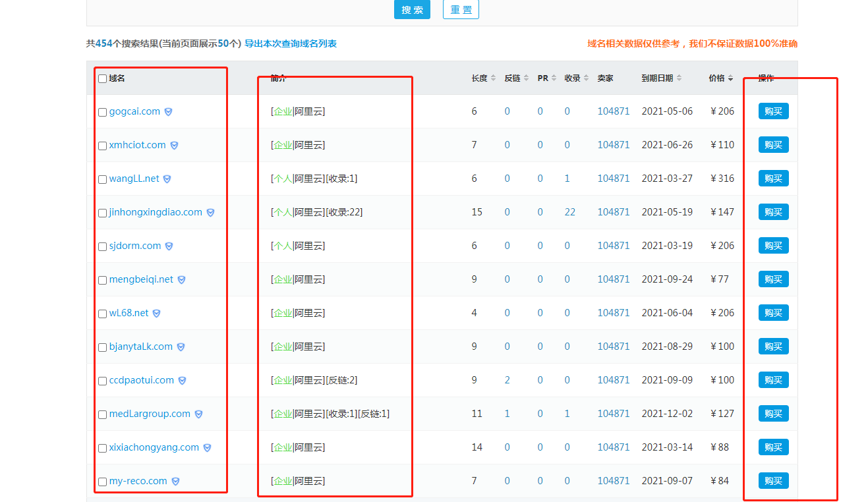Check the wL68.net row checkbox
The height and width of the screenshot is (502, 868).
102,314
